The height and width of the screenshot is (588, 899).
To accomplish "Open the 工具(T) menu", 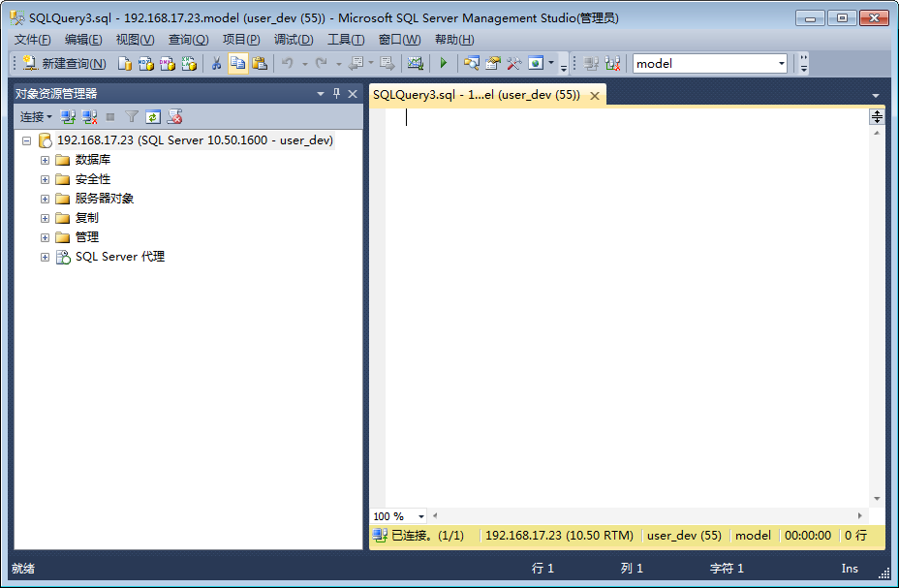I will coord(346,40).
